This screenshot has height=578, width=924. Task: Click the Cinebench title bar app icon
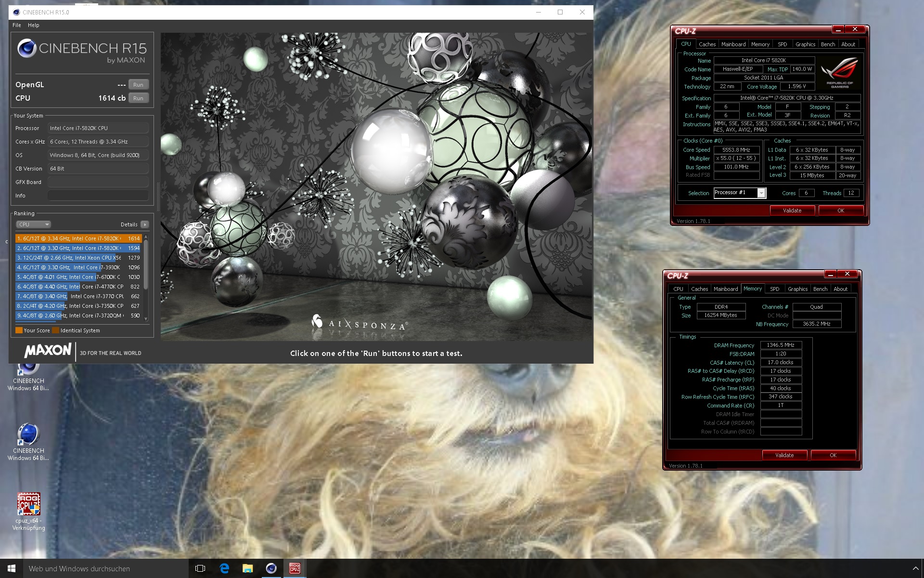coord(16,12)
